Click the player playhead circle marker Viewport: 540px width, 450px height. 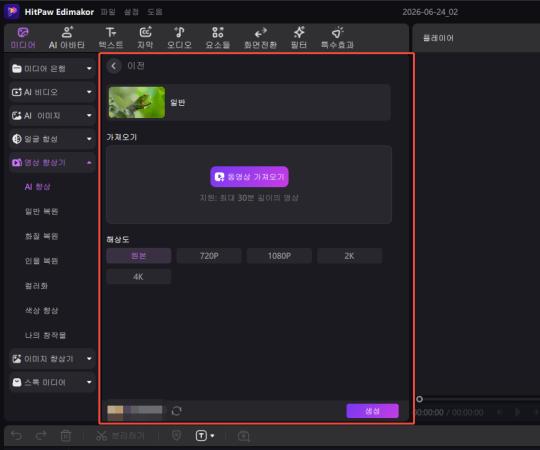[419, 399]
